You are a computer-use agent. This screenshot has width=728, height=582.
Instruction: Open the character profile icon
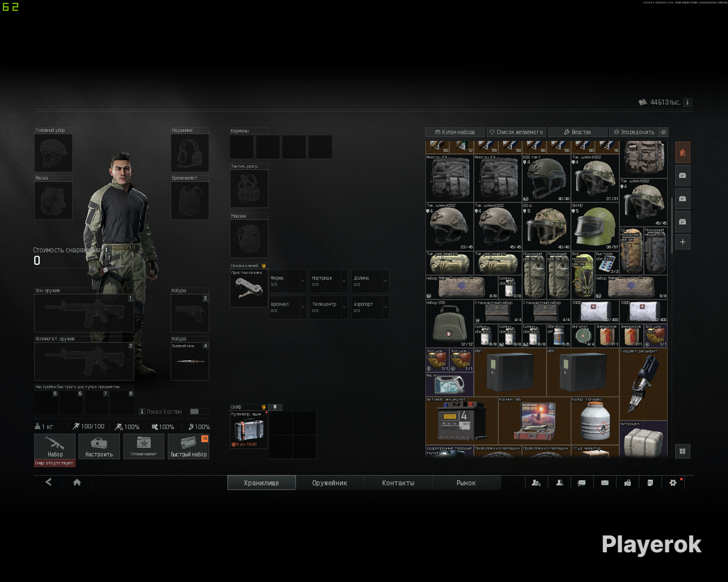[x=559, y=482]
